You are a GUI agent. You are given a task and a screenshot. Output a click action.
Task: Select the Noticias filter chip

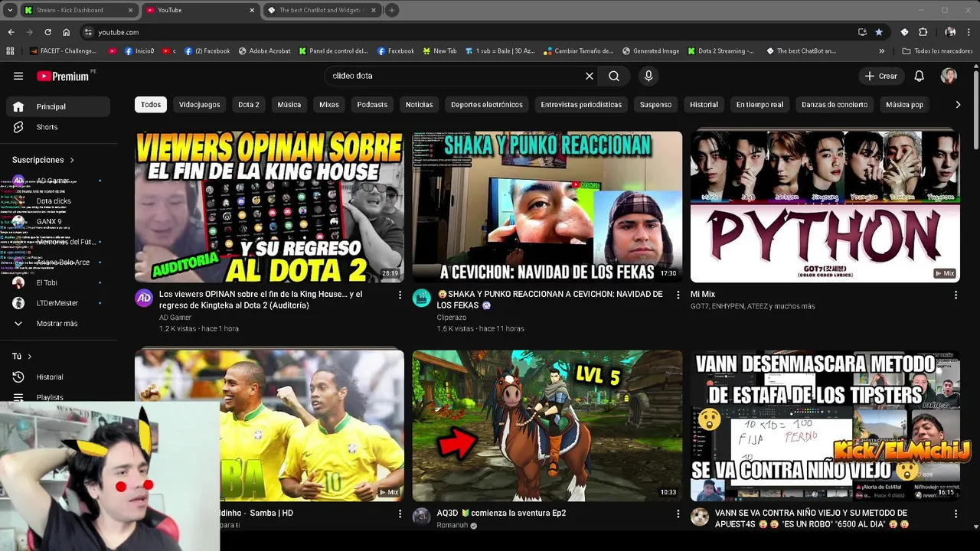[419, 105]
